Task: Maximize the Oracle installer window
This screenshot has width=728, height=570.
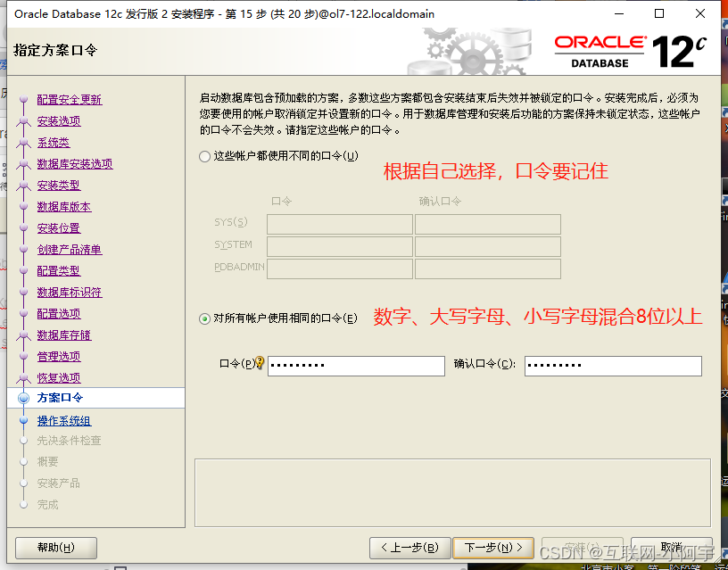Action: point(658,14)
